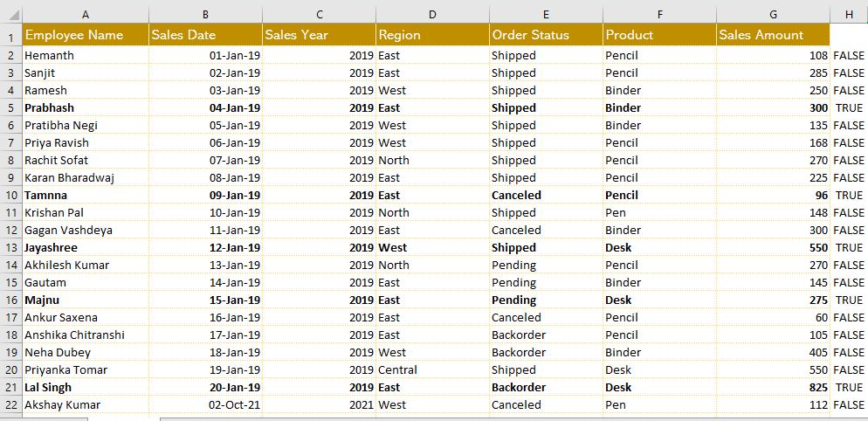Image resolution: width=868 pixels, height=421 pixels.
Task: Click the Employee Name header cell
Action: click(86, 35)
